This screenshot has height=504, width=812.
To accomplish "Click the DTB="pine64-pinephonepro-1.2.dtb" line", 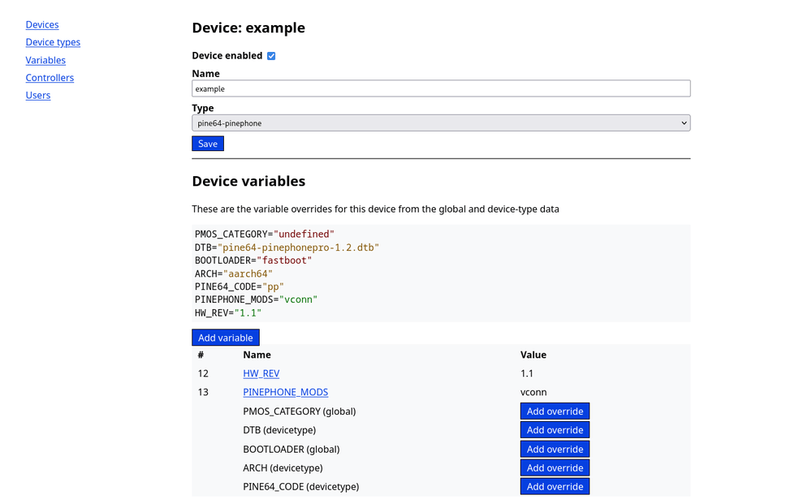I will [287, 248].
